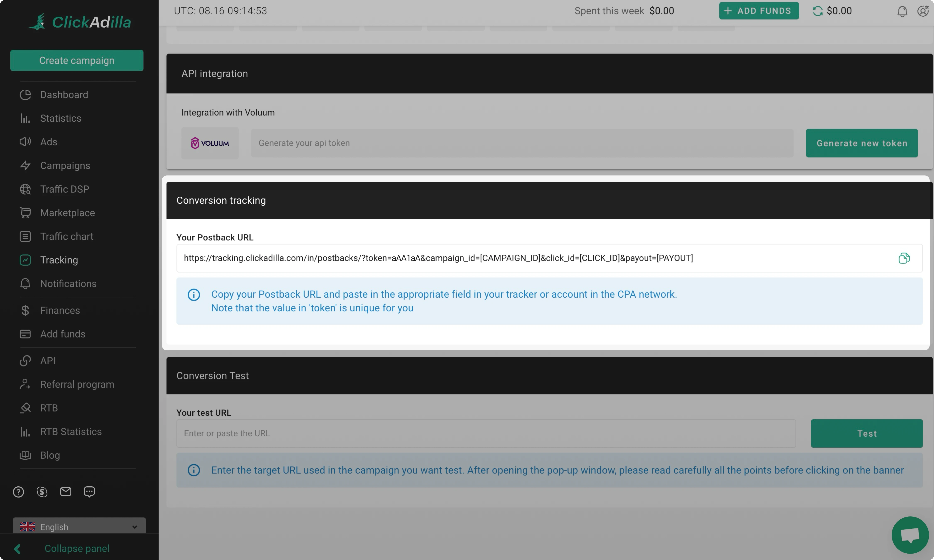934x560 pixels.
Task: Open the Notifications menu item
Action: (68, 283)
